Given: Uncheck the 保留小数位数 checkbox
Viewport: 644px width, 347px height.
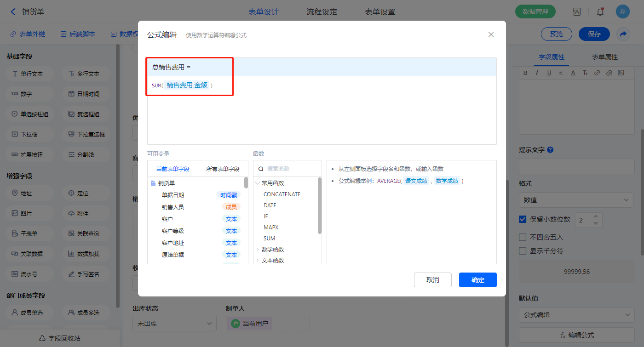Looking at the screenshot, I should tap(523, 219).
